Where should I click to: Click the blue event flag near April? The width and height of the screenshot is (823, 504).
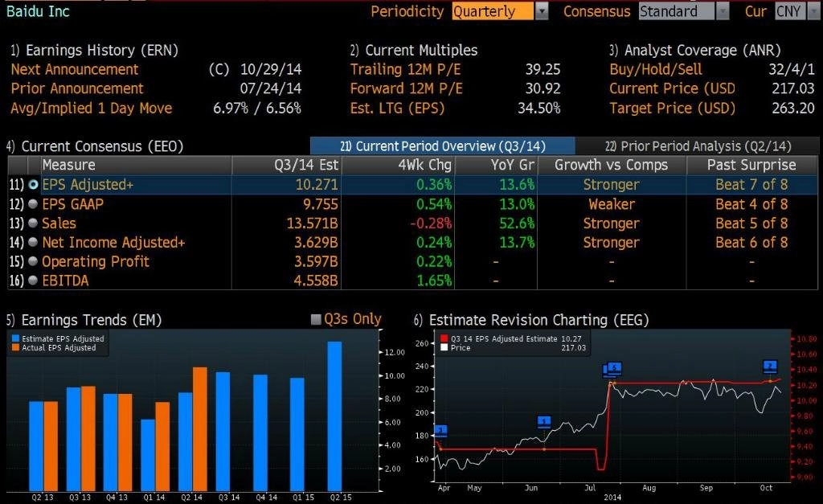tap(441, 431)
